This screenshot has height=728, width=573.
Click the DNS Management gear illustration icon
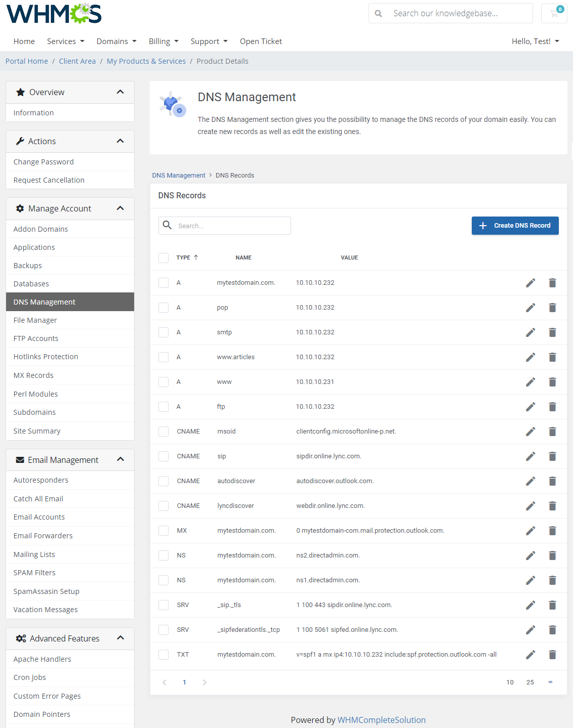[173, 104]
